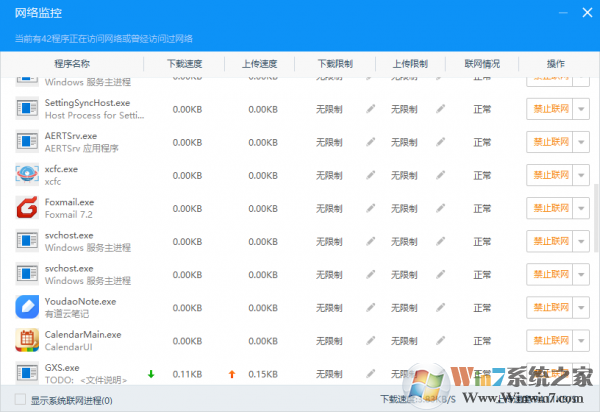Click 禁止联网 for AERTSrv.exe
The height and width of the screenshot is (412, 600).
(x=550, y=142)
